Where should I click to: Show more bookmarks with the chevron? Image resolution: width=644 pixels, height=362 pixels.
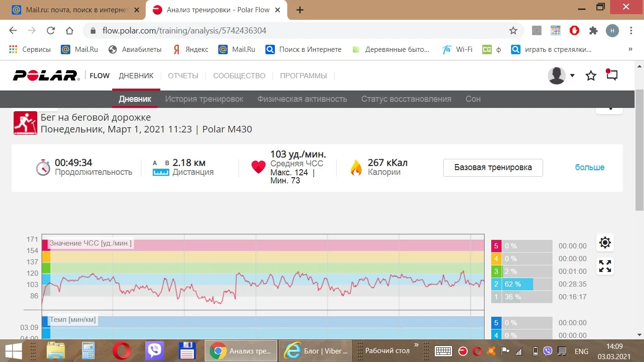tap(630, 49)
